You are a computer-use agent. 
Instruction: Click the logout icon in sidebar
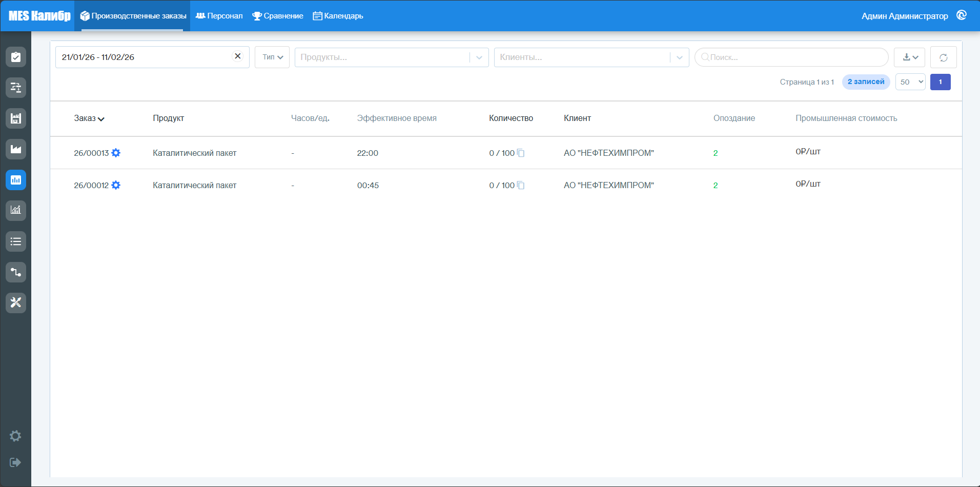point(15,462)
